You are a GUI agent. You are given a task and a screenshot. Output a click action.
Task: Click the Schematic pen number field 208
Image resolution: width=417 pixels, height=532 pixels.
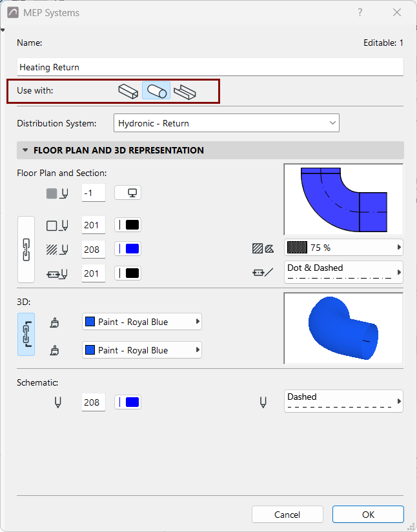click(x=94, y=402)
